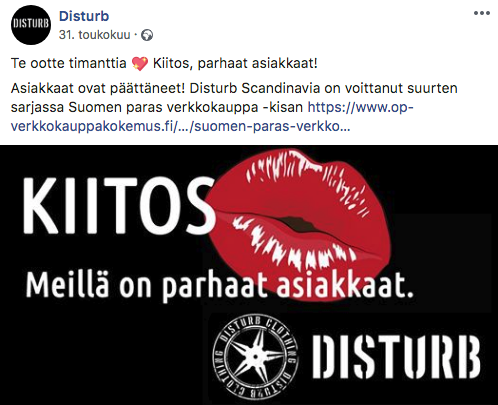Click the Disturb round profile avatar
The height and width of the screenshot is (405, 498).
(31, 25)
